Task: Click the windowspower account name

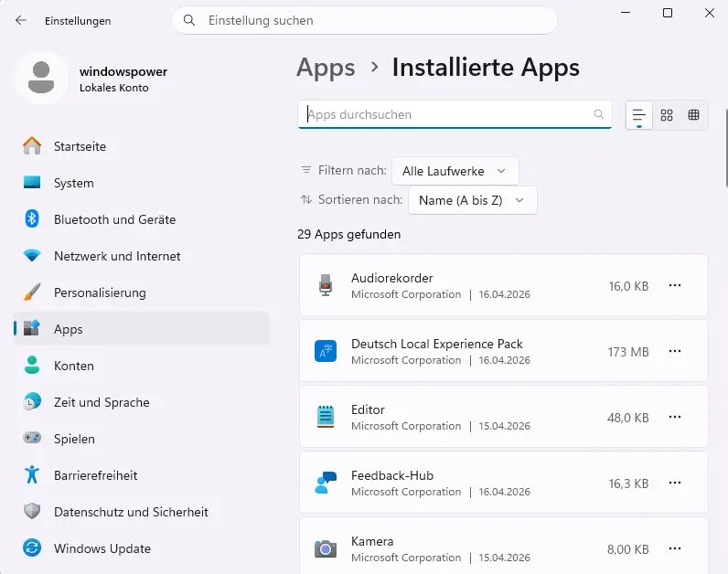Action: (123, 71)
